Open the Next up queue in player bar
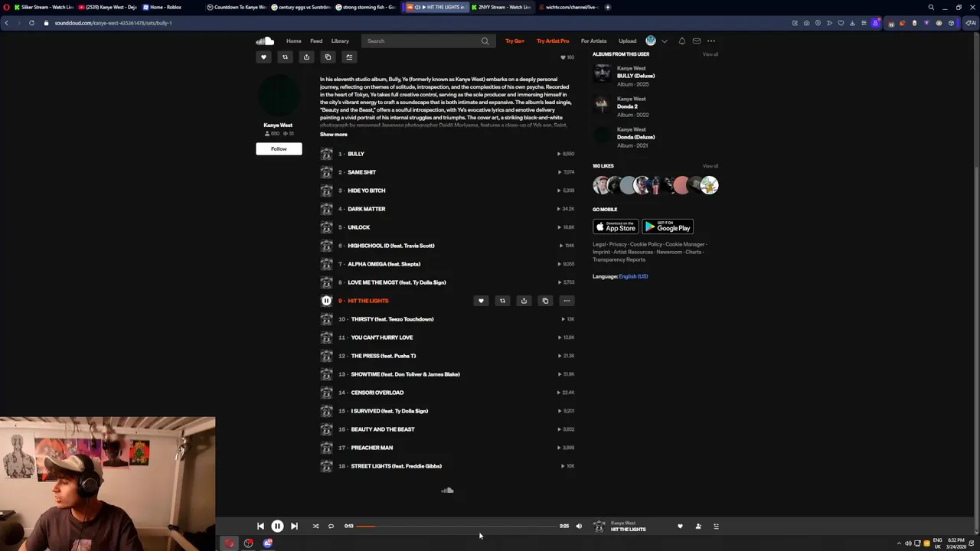 (x=717, y=527)
